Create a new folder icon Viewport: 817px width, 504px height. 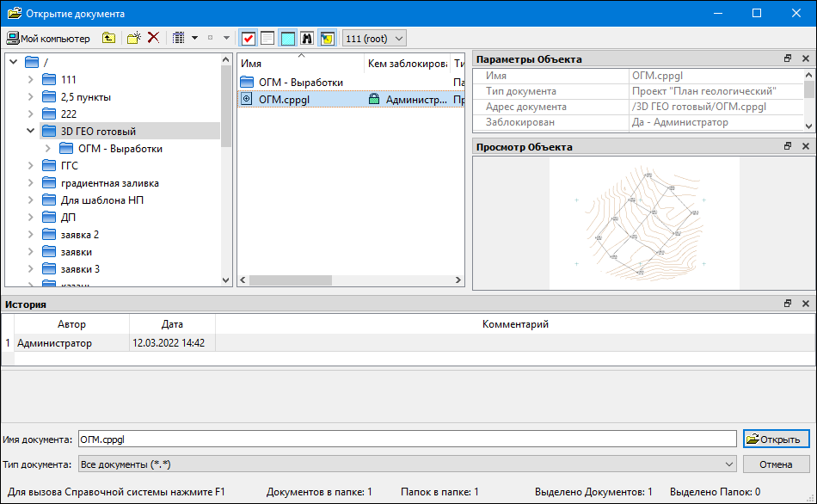pos(134,38)
